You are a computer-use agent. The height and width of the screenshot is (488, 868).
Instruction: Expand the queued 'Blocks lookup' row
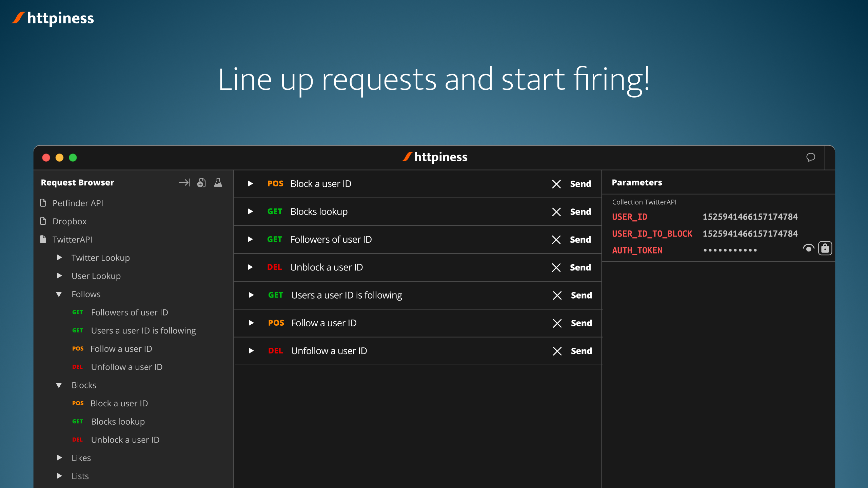coord(250,211)
